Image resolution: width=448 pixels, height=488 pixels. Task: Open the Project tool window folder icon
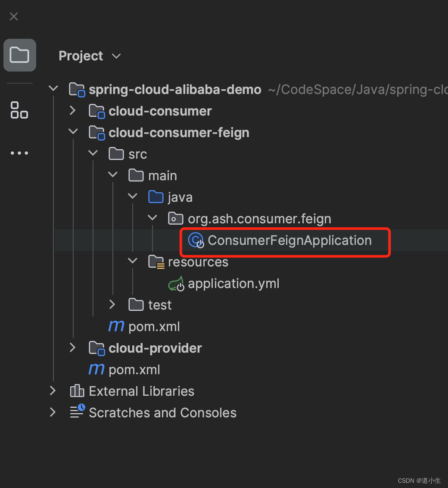coord(19,55)
